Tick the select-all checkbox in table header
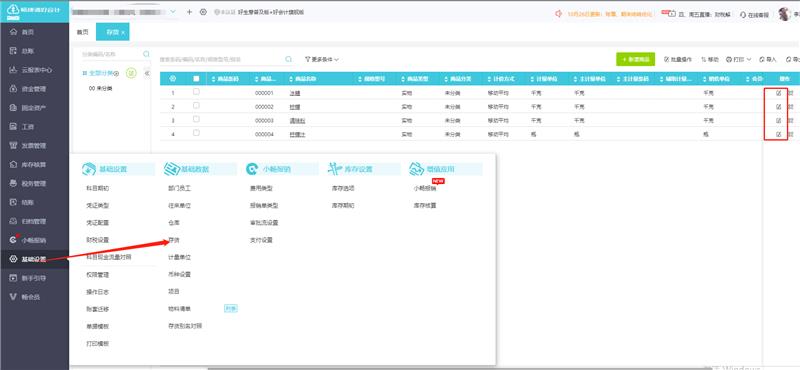The image size is (800, 370). coord(196,79)
